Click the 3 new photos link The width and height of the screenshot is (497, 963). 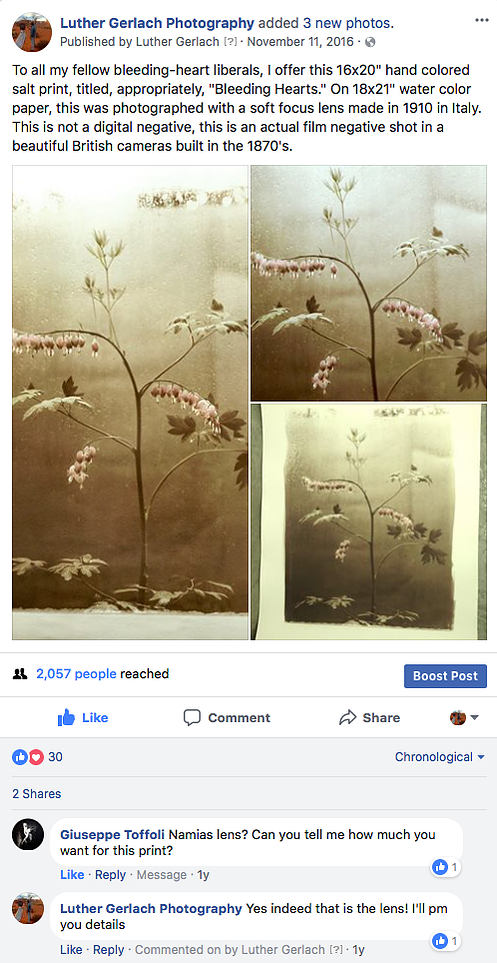click(x=348, y=23)
